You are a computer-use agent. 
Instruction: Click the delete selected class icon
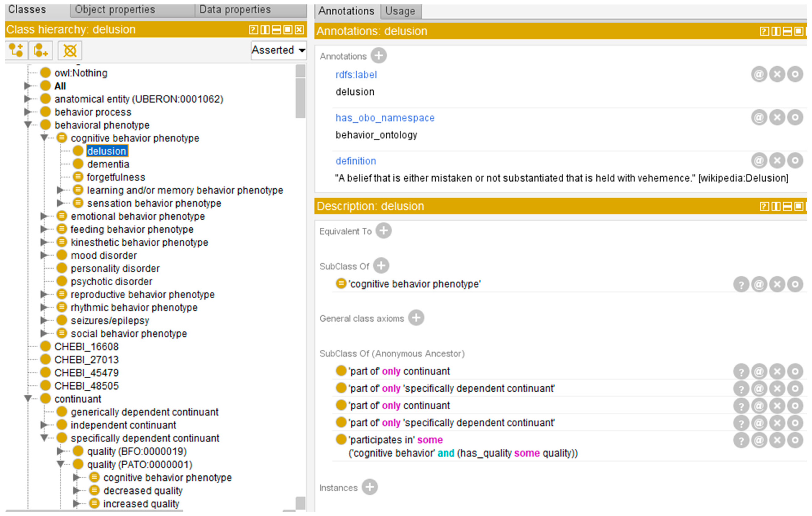70,50
